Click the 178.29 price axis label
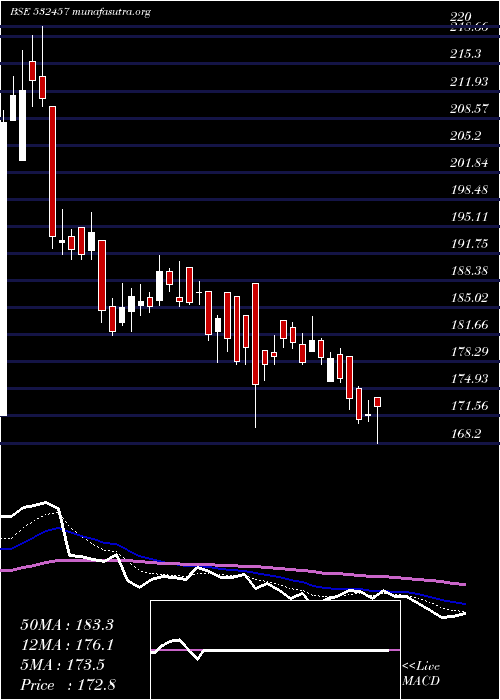This screenshot has width=500, height=700. tap(469, 352)
